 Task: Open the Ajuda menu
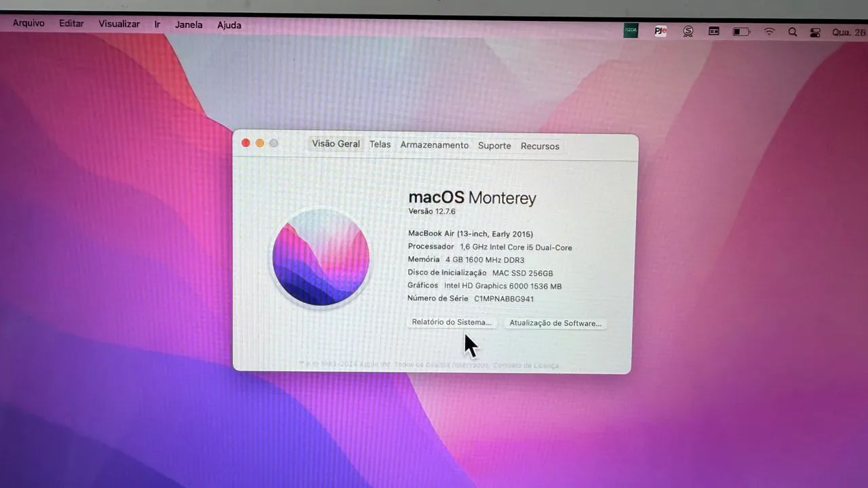point(229,25)
